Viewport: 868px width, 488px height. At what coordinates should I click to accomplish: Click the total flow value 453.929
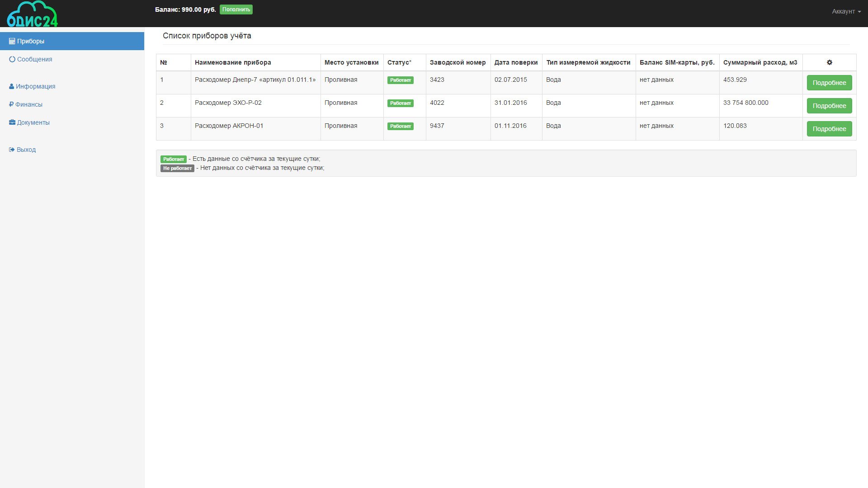pyautogui.click(x=735, y=80)
